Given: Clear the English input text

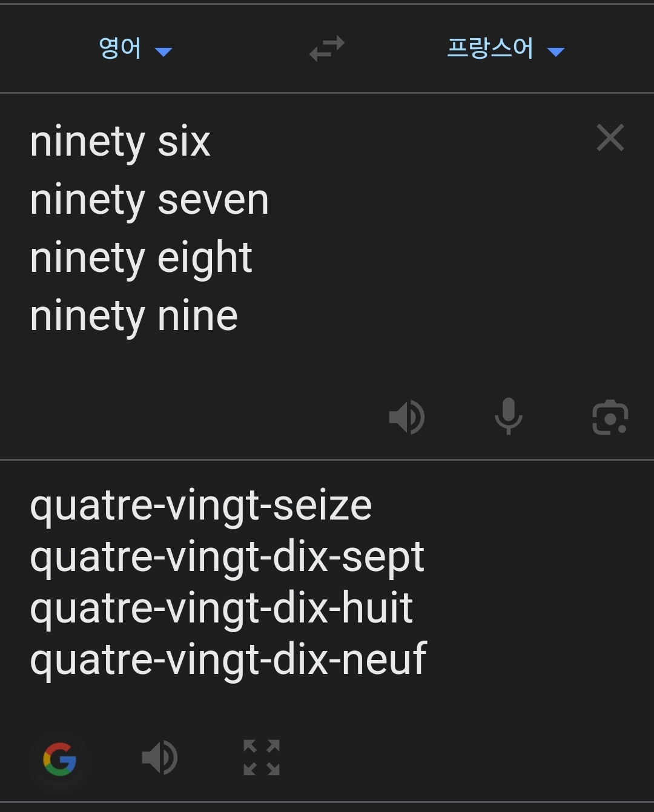Looking at the screenshot, I should coord(610,138).
